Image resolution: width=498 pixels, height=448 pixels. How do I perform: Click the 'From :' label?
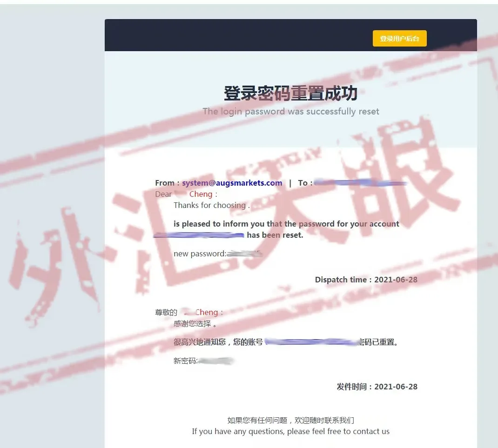[168, 183]
